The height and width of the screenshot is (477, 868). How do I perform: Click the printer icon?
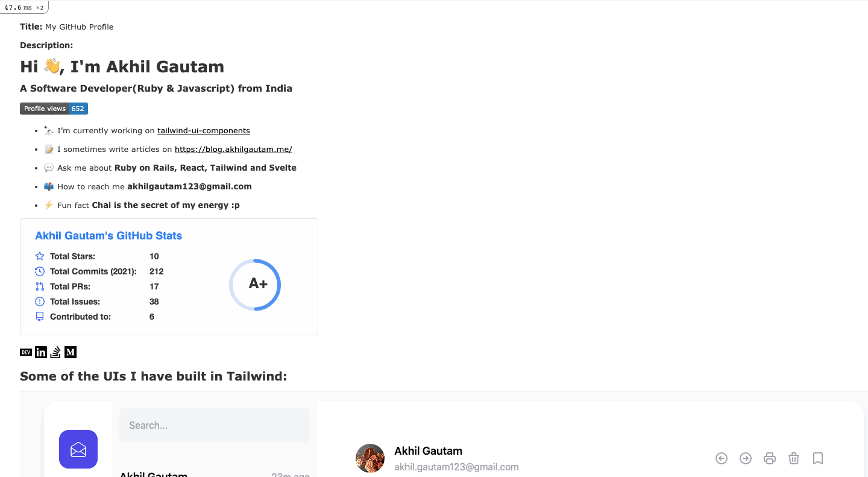770,458
